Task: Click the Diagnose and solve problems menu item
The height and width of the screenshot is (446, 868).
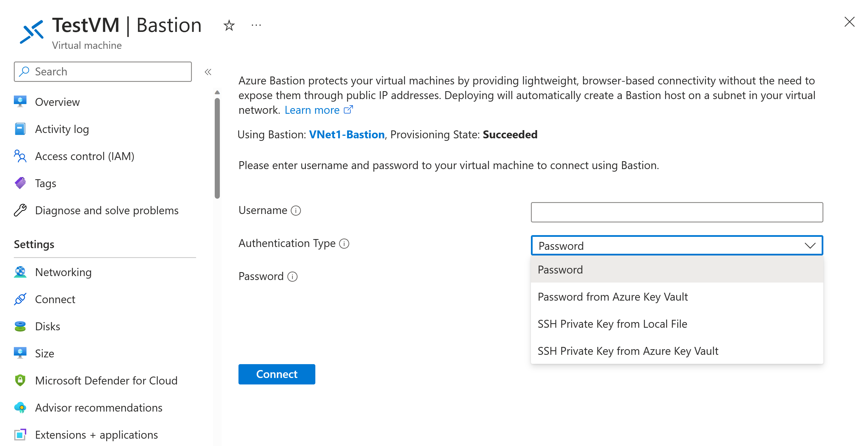Action: [107, 211]
